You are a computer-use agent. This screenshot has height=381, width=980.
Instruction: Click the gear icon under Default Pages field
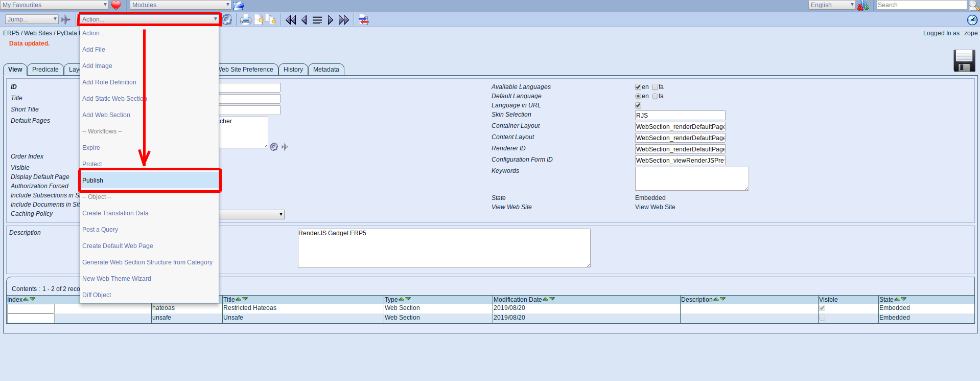[x=274, y=147]
